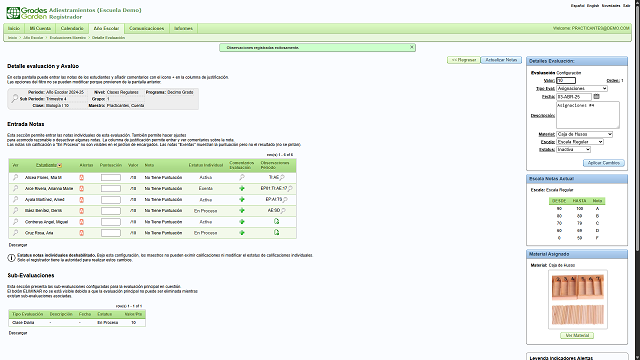640x360 pixels.
Task: Close the green observations notification
Action: 411,47
